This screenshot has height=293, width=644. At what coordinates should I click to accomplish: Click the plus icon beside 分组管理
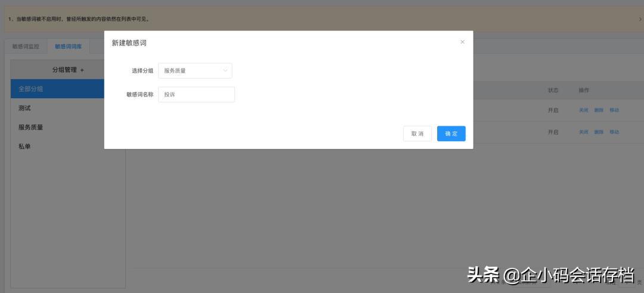coord(82,70)
